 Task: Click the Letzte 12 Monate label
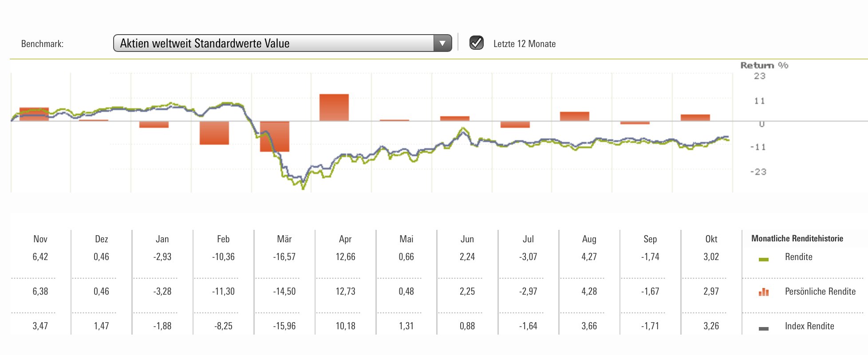pos(524,44)
